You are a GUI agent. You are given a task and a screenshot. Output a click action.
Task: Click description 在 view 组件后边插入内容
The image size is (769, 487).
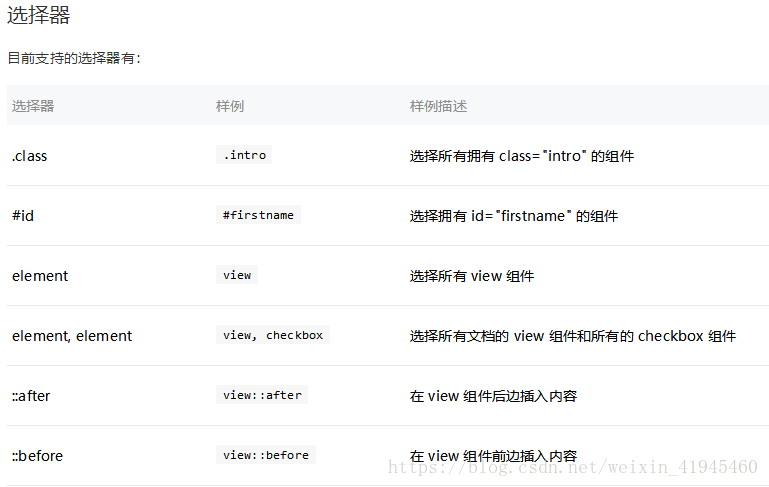[x=493, y=396]
